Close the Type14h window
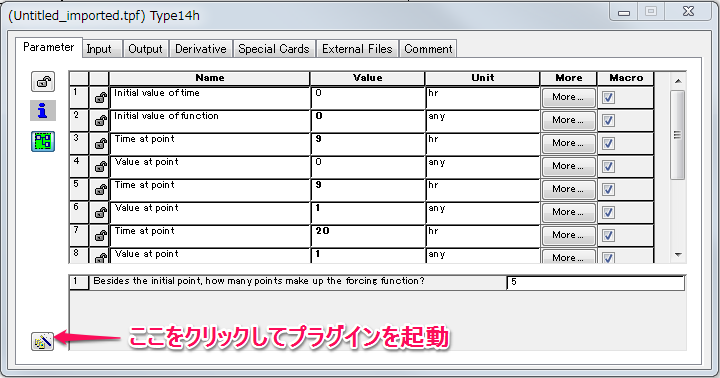Viewport: 720px width, 378px height. (688, 11)
